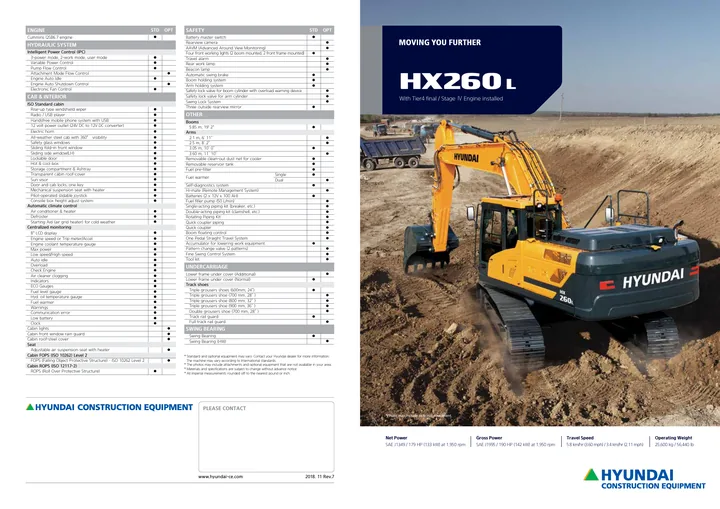Click the 'Self-diagnostics system' row
Viewport: 720px width, 509px height.
(259, 185)
